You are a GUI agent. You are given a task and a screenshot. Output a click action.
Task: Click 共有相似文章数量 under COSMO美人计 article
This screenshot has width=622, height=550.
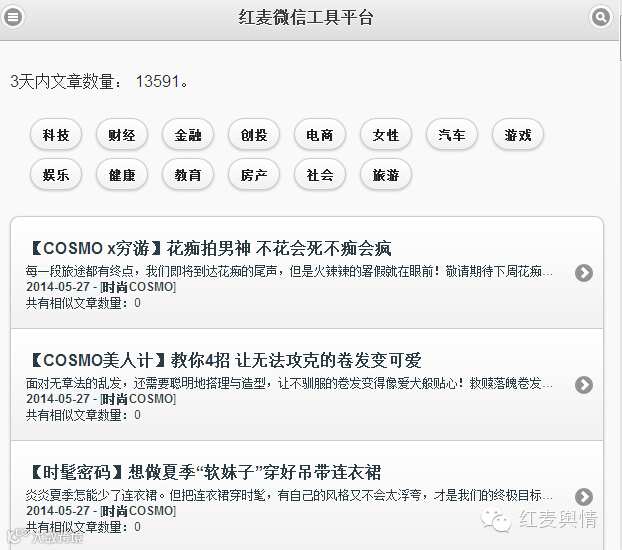83,415
